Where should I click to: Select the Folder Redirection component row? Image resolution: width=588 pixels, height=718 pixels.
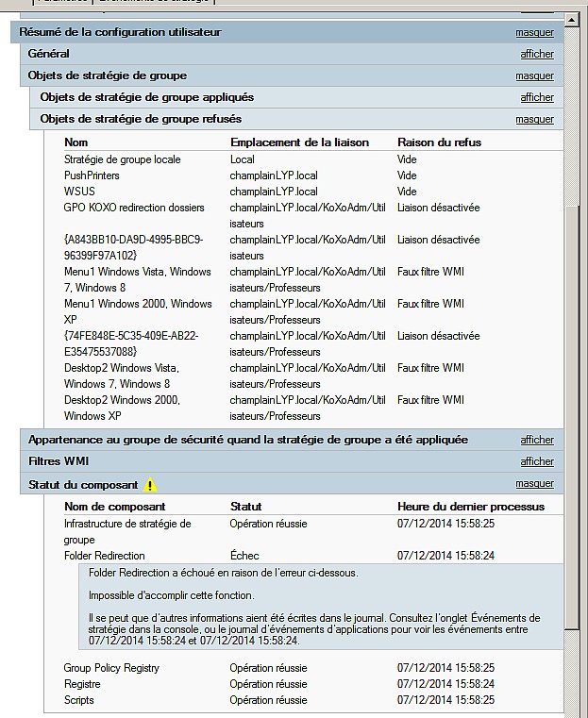(312, 556)
